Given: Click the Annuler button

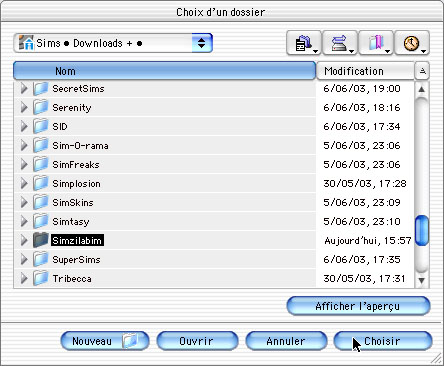Looking at the screenshot, I should click(x=286, y=341).
